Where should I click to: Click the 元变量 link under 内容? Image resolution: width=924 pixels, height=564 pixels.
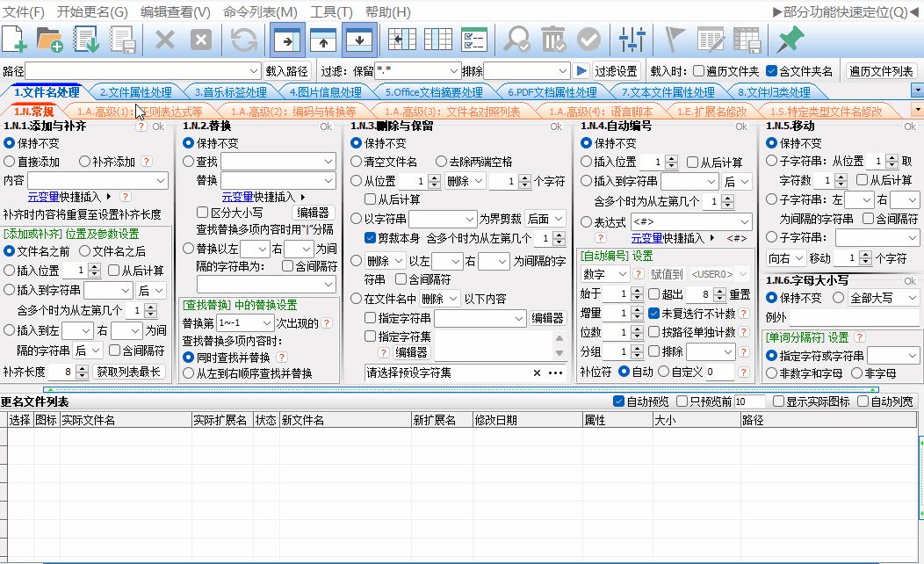pyautogui.click(x=44, y=197)
